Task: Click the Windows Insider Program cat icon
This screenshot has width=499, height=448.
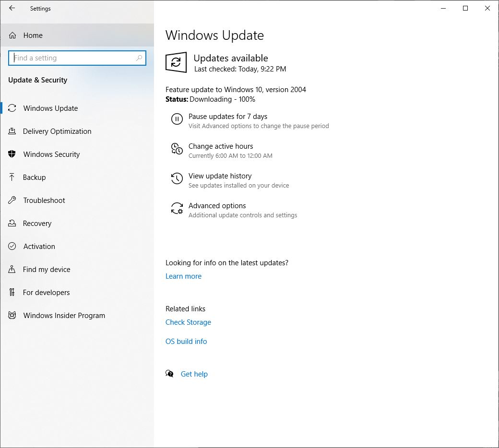Action: click(12, 315)
